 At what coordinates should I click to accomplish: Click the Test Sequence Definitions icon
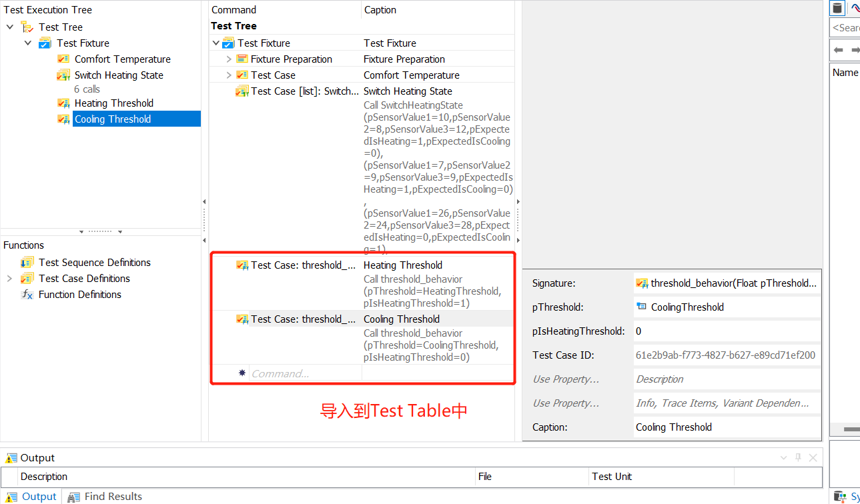pos(27,262)
